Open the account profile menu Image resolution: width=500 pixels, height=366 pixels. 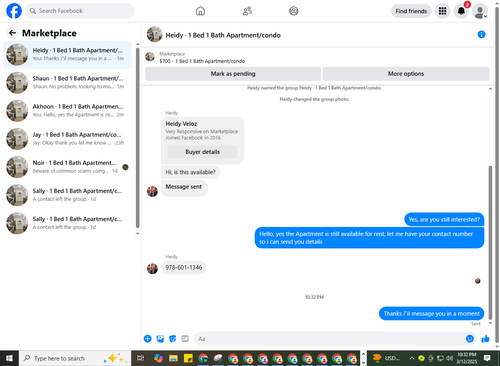click(x=480, y=11)
